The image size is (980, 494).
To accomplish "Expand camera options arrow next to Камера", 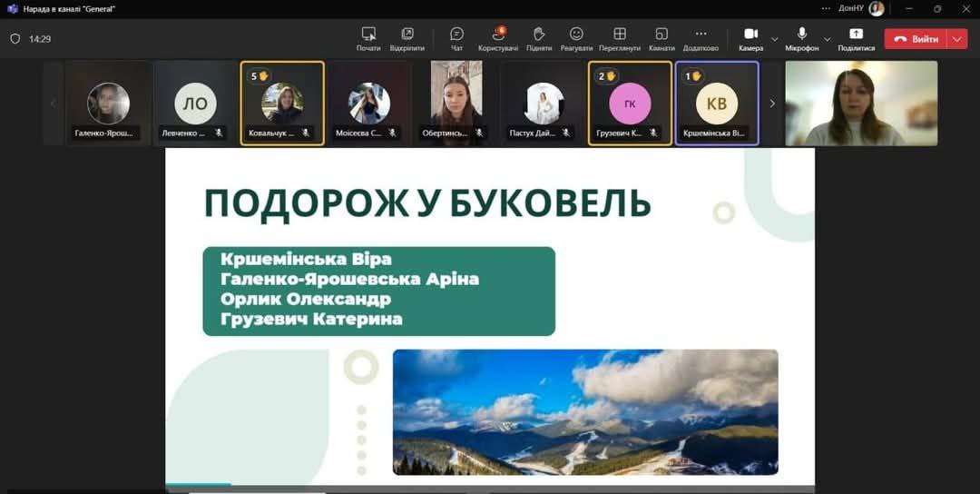I will pos(775,39).
